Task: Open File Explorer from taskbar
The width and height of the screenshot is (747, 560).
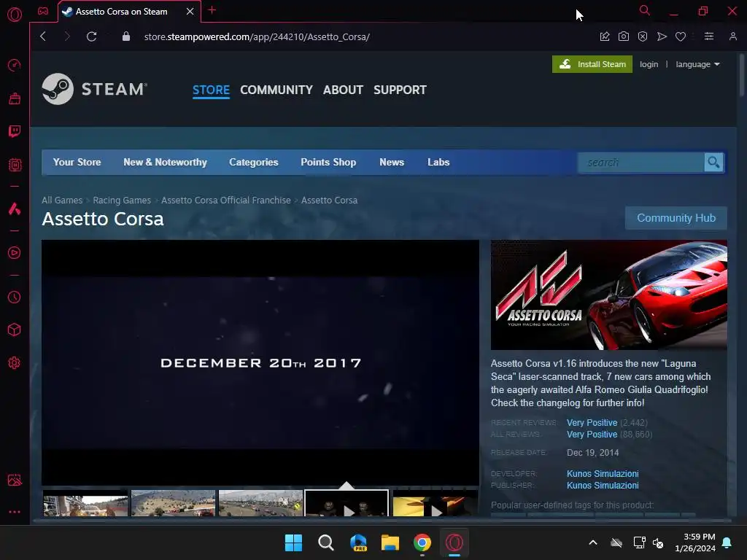Action: (x=390, y=542)
